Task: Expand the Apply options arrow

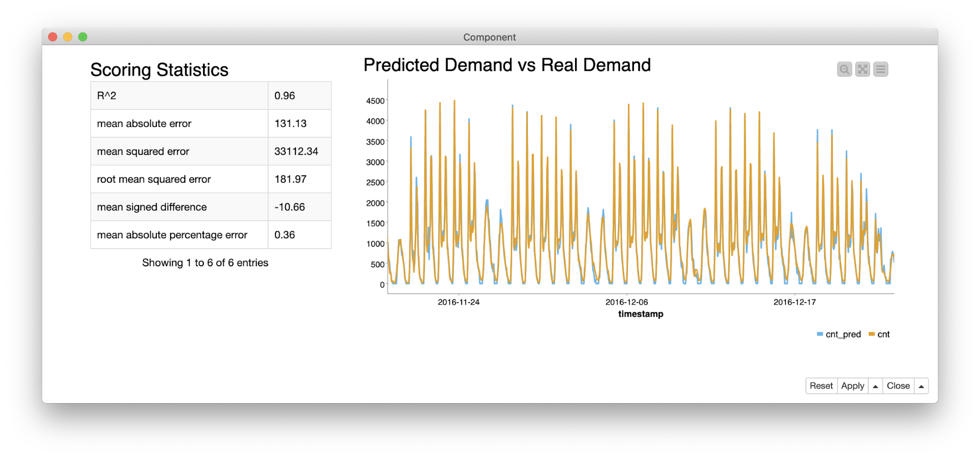Action: point(875,386)
